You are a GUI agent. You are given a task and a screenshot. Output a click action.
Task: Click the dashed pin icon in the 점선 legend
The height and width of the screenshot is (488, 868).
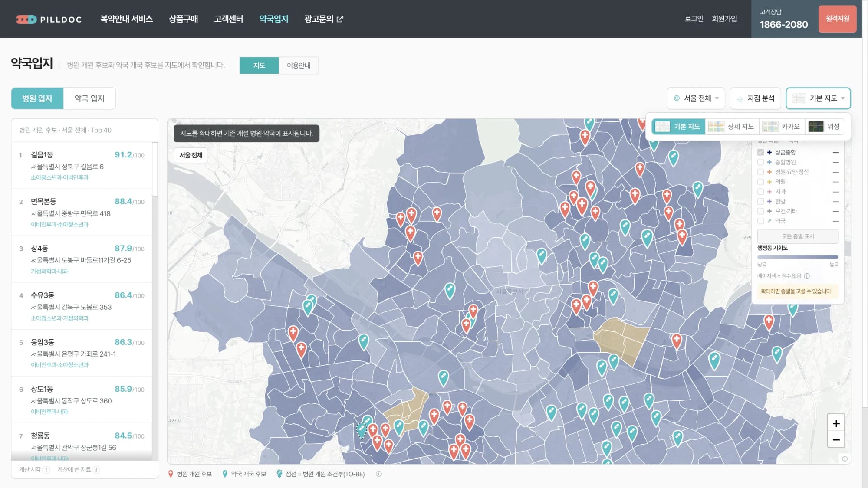279,474
